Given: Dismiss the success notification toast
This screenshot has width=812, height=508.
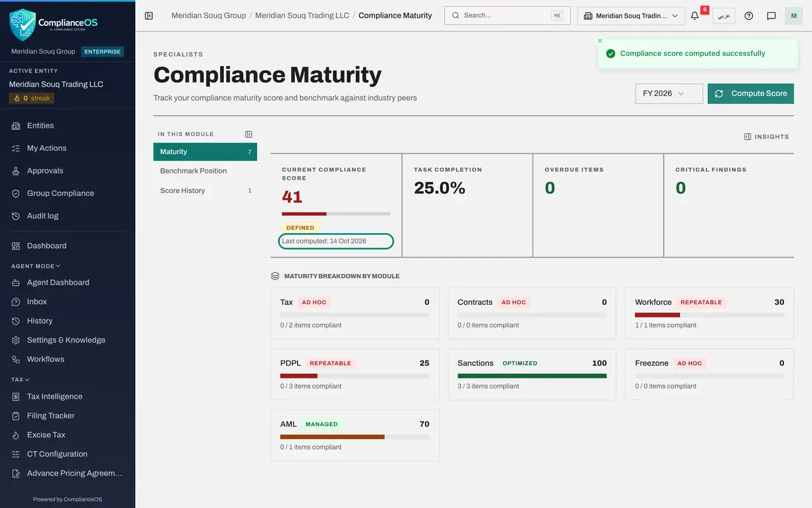Looking at the screenshot, I should [x=600, y=41].
